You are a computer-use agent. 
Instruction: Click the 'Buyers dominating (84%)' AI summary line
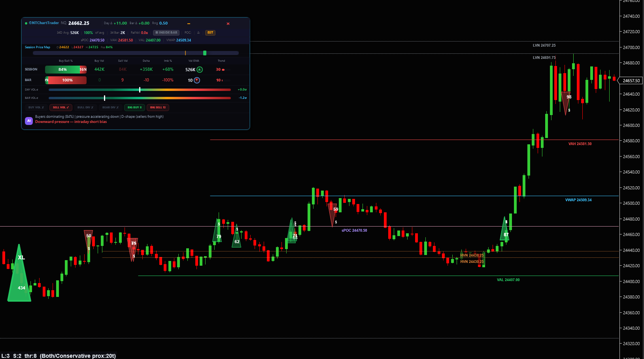click(x=99, y=117)
